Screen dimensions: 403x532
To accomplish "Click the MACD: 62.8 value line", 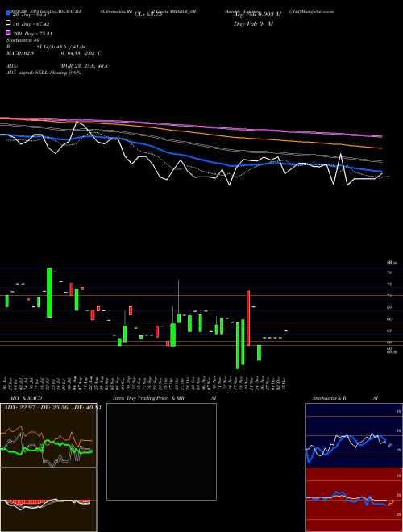I will click(x=54, y=53).
